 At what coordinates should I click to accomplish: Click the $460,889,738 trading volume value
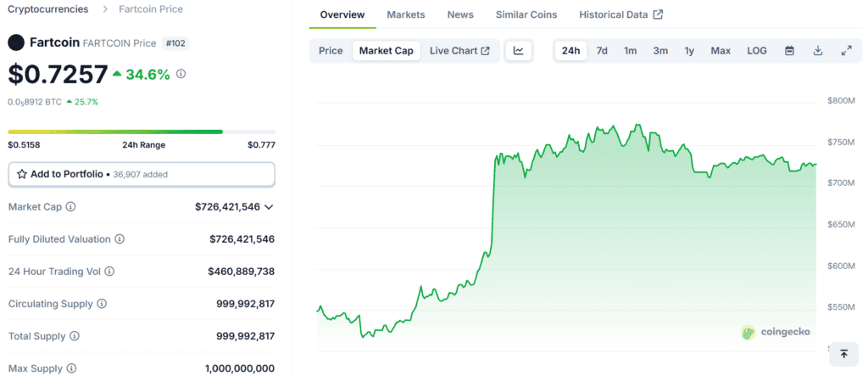tap(242, 272)
